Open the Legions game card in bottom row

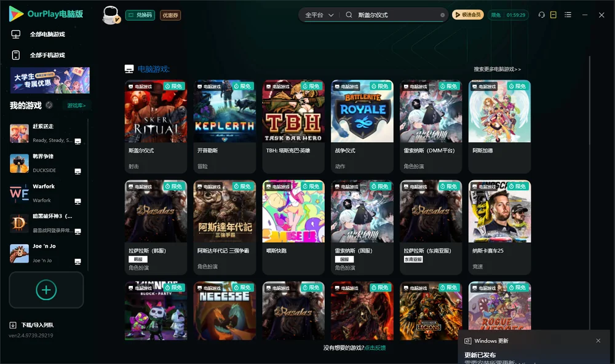click(x=430, y=311)
